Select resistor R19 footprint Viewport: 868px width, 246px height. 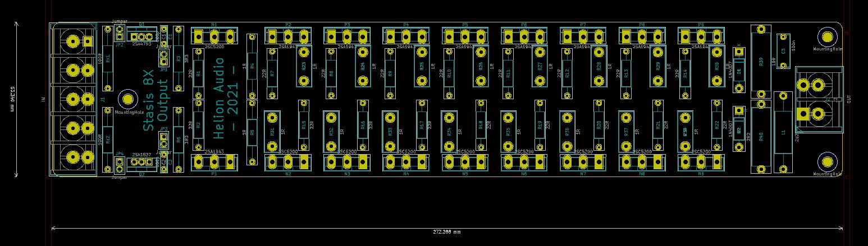pos(540,126)
